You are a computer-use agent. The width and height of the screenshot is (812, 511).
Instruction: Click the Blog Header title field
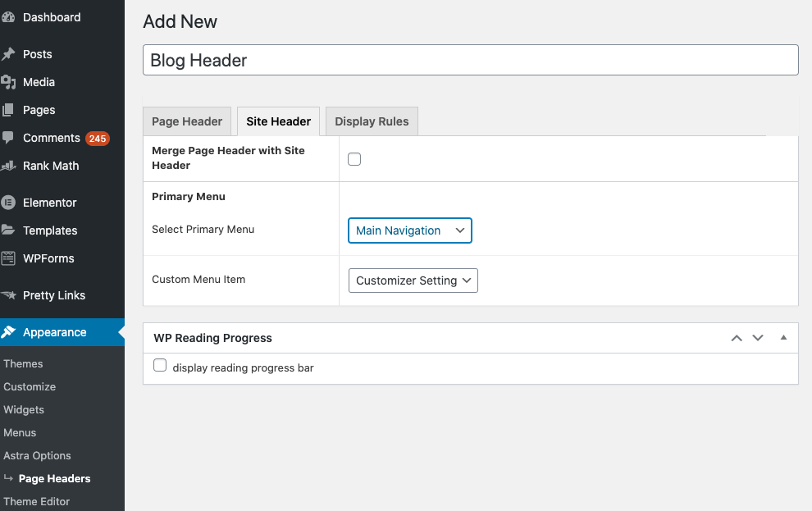[x=471, y=60]
